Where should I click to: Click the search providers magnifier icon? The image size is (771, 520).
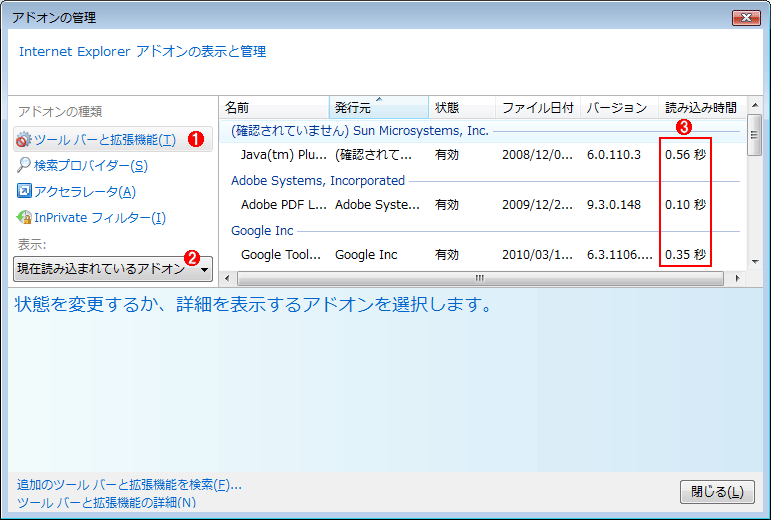pyautogui.click(x=24, y=166)
